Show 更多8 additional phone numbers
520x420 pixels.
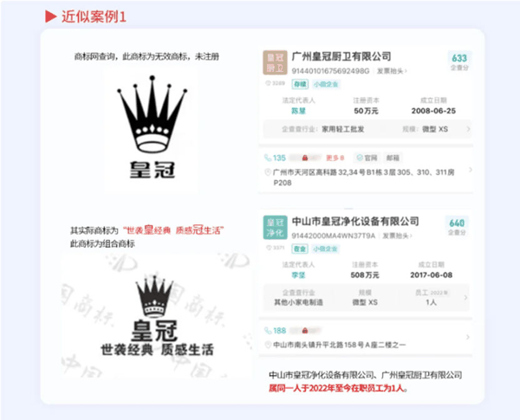[336, 158]
